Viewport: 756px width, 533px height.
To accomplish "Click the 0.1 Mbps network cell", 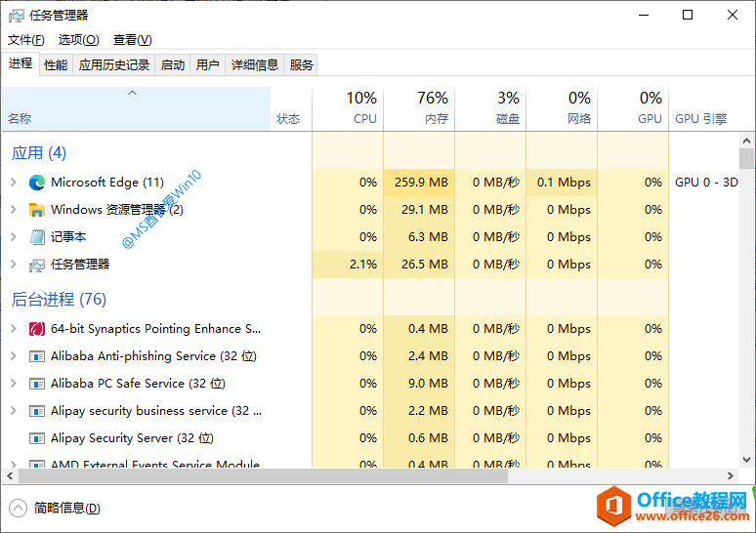I will point(562,183).
